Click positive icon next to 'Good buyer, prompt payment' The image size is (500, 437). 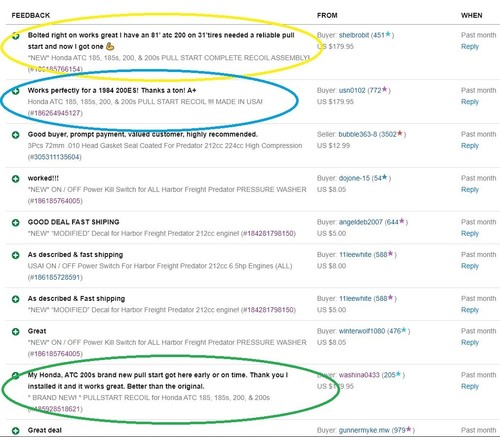[15, 135]
